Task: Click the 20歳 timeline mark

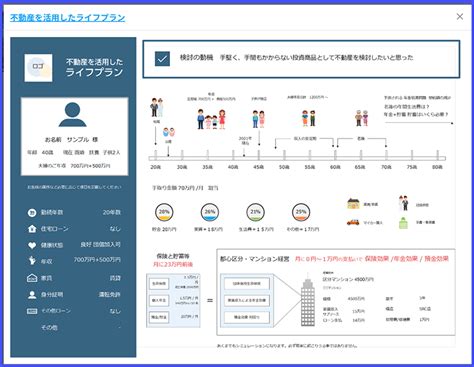Action: coord(155,167)
